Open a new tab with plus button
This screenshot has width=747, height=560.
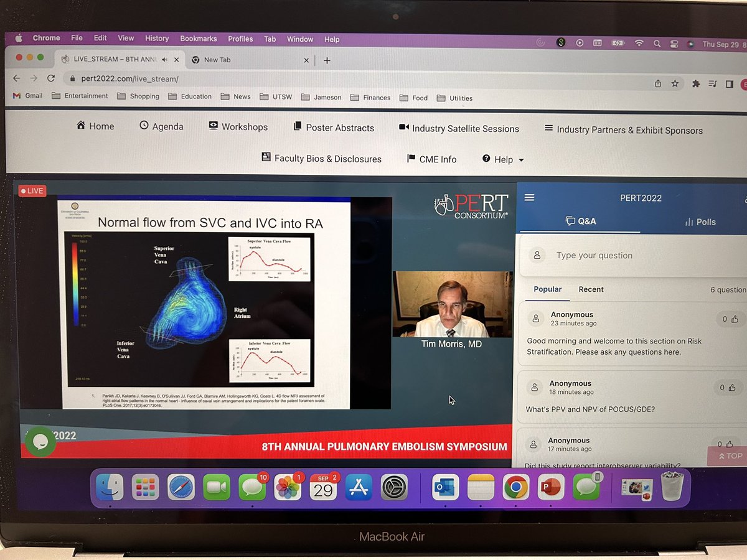(327, 60)
